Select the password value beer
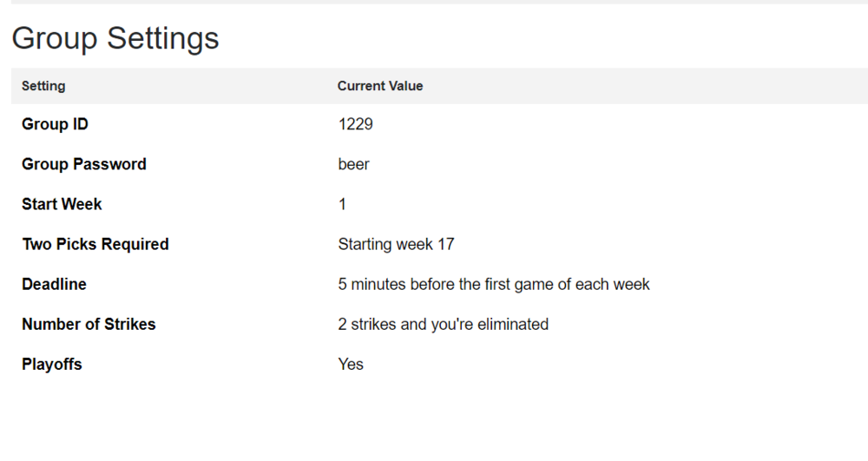The height and width of the screenshot is (461, 868). (x=354, y=164)
